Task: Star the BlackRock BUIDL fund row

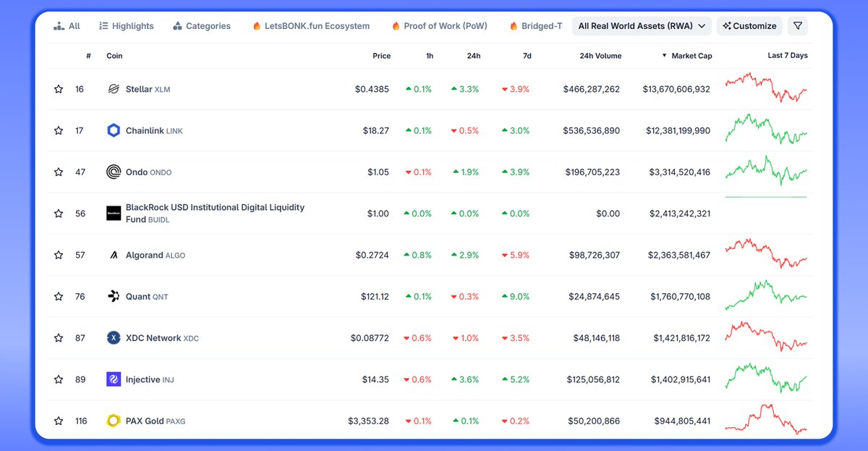Action: [x=59, y=214]
